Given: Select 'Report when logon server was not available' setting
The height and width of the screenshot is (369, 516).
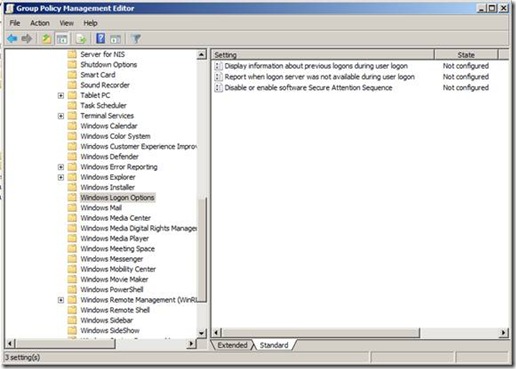Looking at the screenshot, I should pyautogui.click(x=320, y=77).
